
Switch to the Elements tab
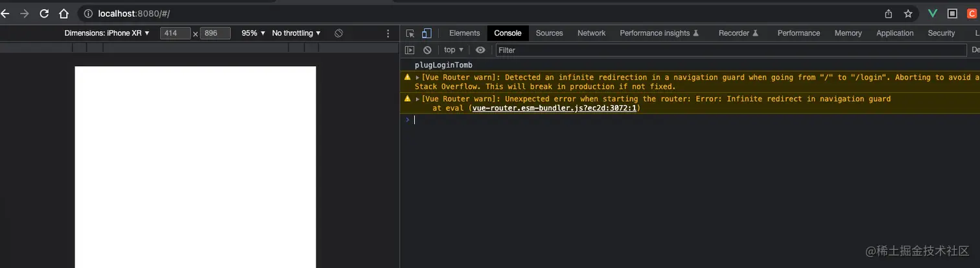click(x=465, y=33)
